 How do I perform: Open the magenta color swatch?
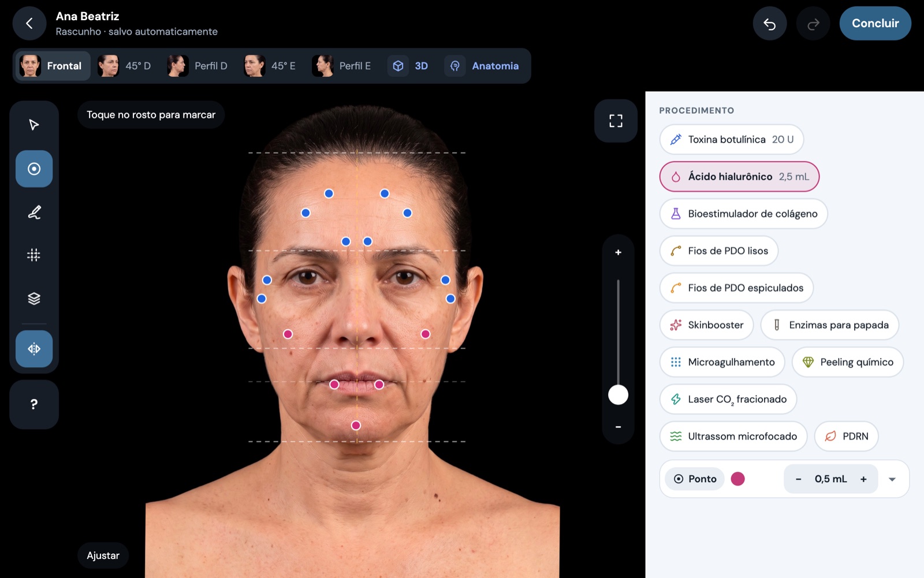click(737, 479)
